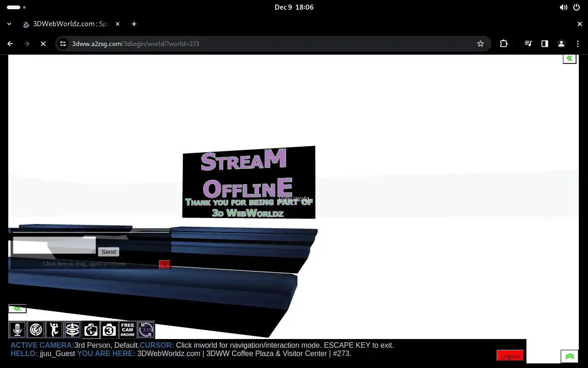Image resolution: width=588 pixels, height=368 pixels.
Task: Toggle the microphone voice icon
Action: click(x=17, y=330)
